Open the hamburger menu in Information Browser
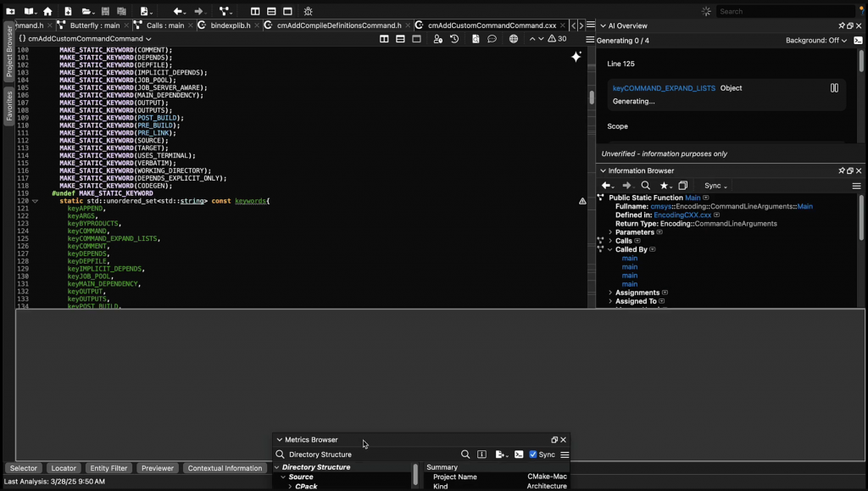Image resolution: width=868 pixels, height=491 pixels. pyautogui.click(x=856, y=186)
